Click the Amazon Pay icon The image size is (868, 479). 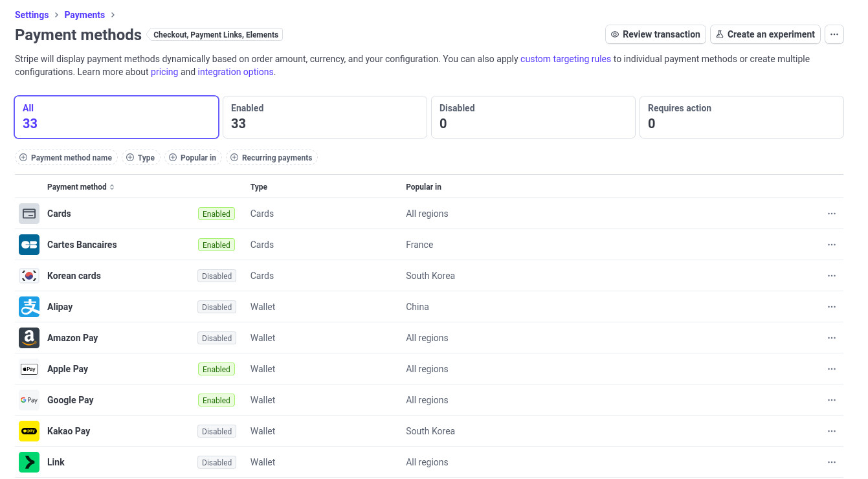(x=29, y=338)
